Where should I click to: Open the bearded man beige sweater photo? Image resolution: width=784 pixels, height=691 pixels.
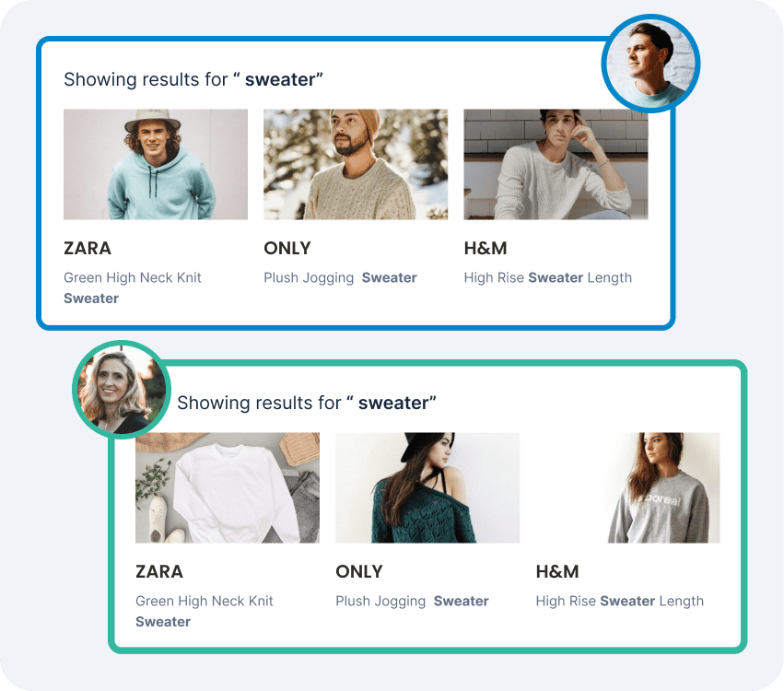coord(356,165)
